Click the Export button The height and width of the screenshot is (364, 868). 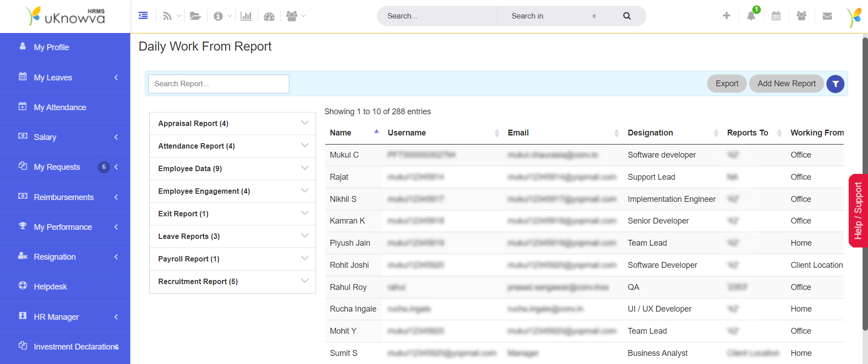tap(726, 84)
